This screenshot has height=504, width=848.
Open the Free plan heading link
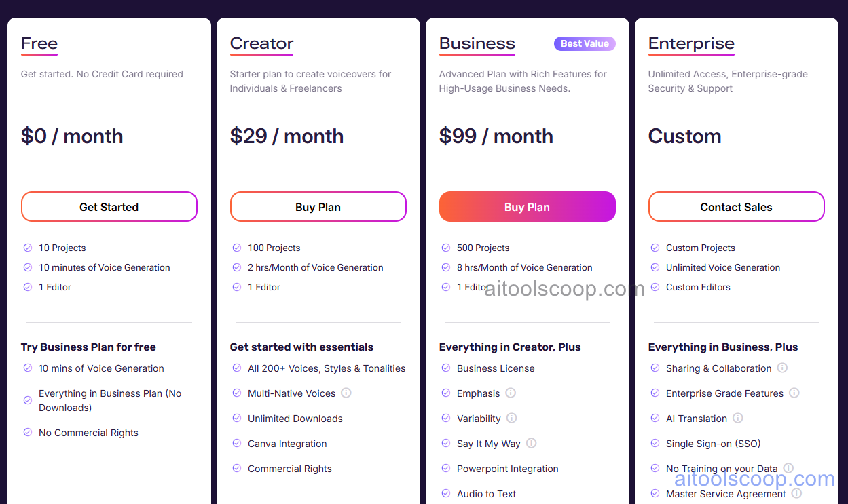pos(39,43)
